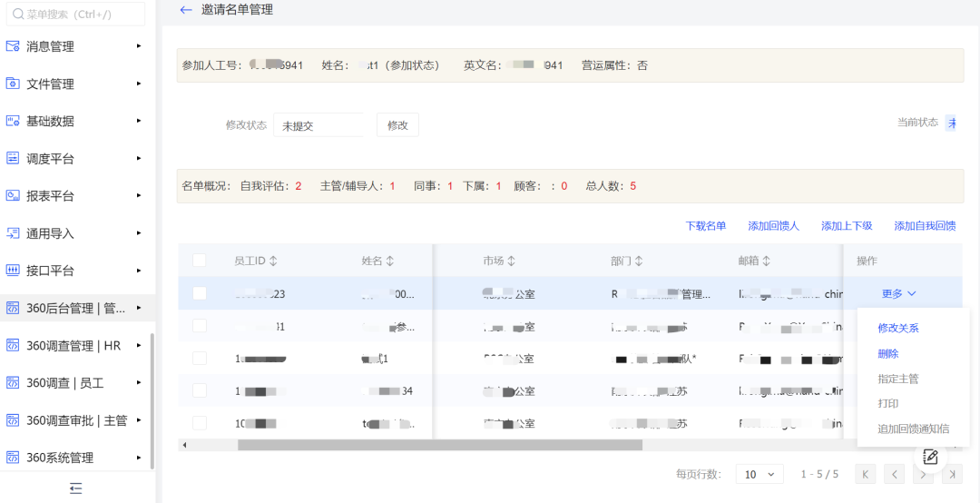Select 修改关系 from the dropdown menu
The height and width of the screenshot is (503, 980).
point(897,328)
